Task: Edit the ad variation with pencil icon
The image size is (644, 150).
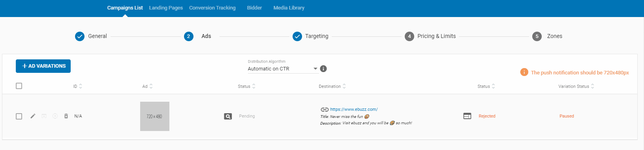Action: point(33,116)
